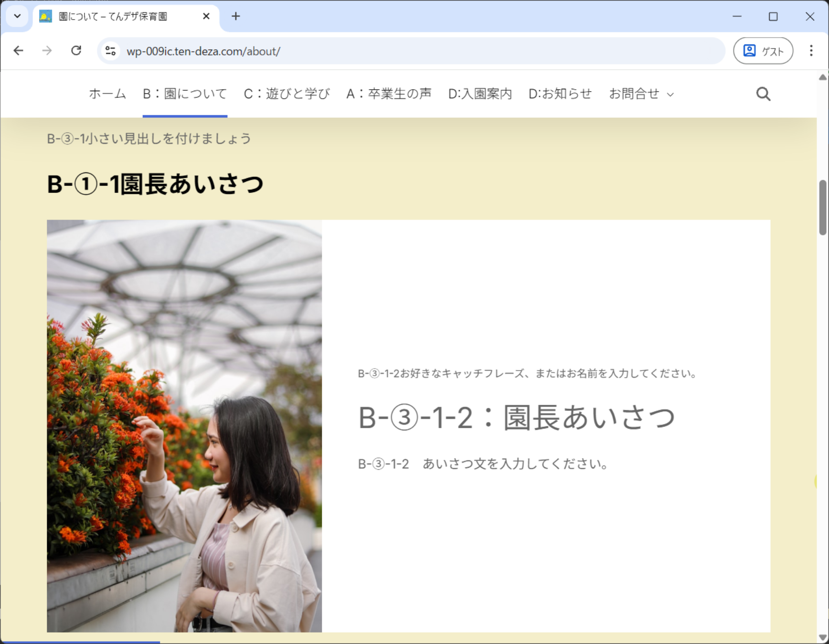
Task: Click the vertical scrollbar thumb
Action: pos(823,207)
